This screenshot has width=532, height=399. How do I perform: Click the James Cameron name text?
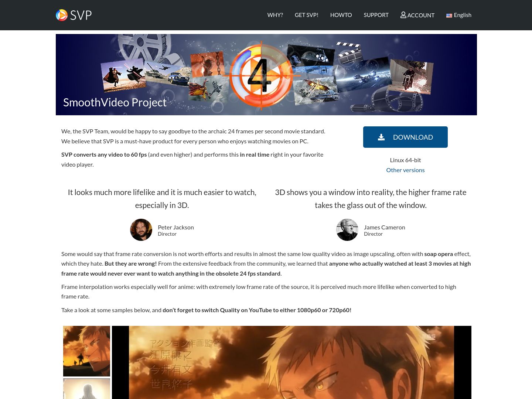pyautogui.click(x=385, y=227)
